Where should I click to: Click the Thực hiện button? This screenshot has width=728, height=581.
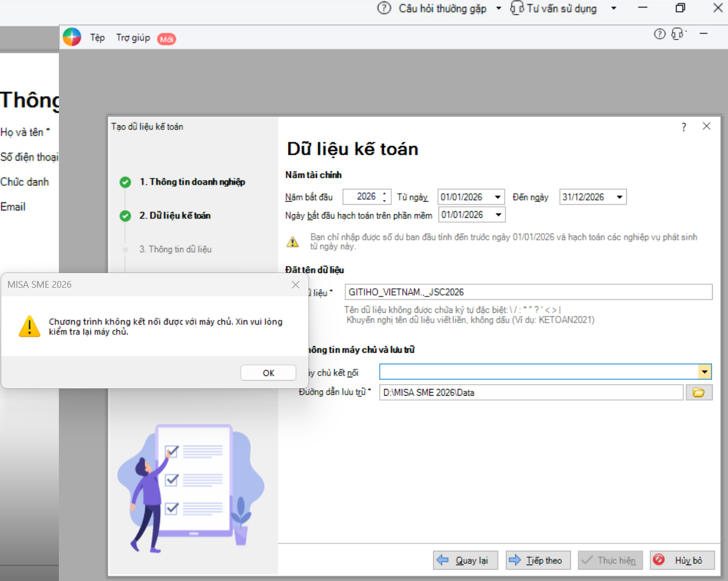coord(610,561)
